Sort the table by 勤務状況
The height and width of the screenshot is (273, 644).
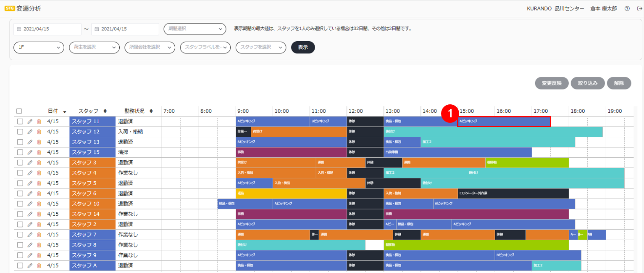[x=151, y=111]
